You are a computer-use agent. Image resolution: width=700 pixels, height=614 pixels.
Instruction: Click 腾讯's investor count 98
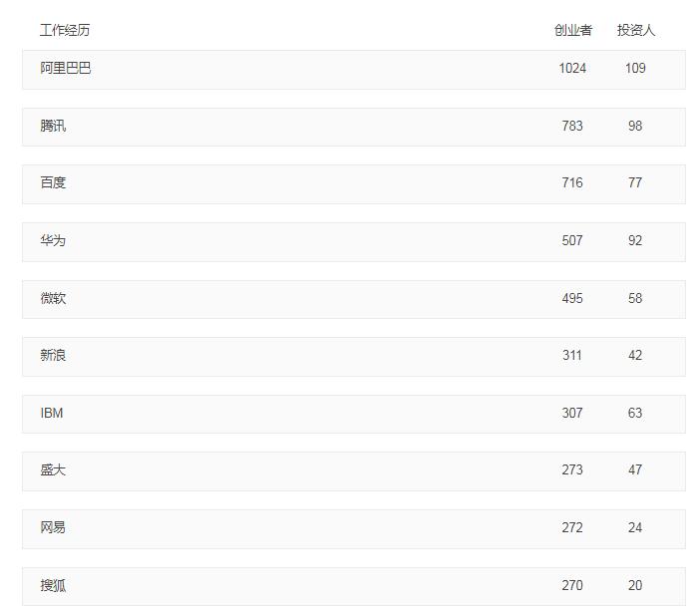tap(635, 127)
